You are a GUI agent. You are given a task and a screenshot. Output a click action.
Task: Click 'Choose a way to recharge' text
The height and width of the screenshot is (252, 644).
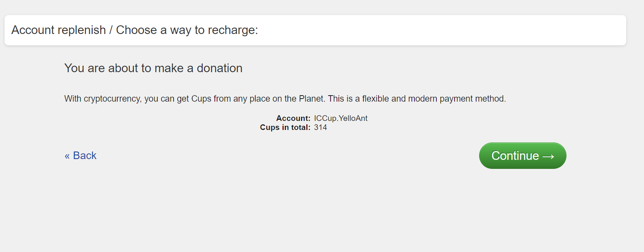187,30
